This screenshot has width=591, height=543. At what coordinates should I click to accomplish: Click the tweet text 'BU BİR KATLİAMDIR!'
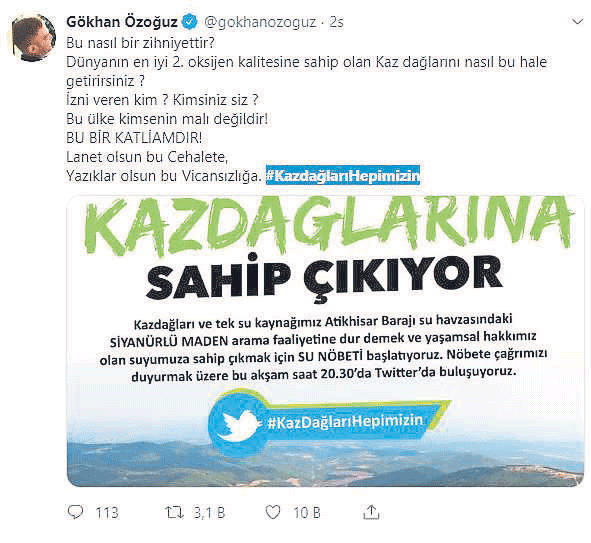point(134,138)
